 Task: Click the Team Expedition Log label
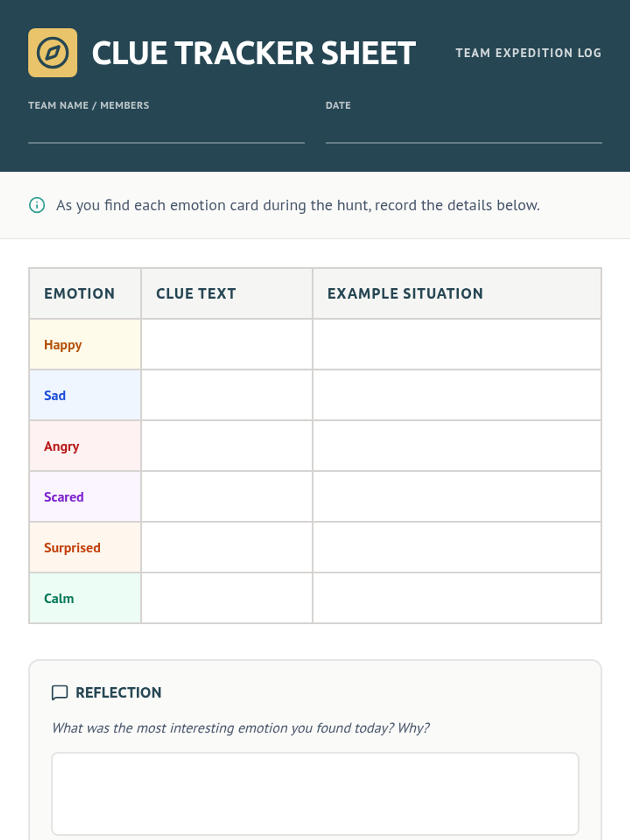click(x=528, y=53)
